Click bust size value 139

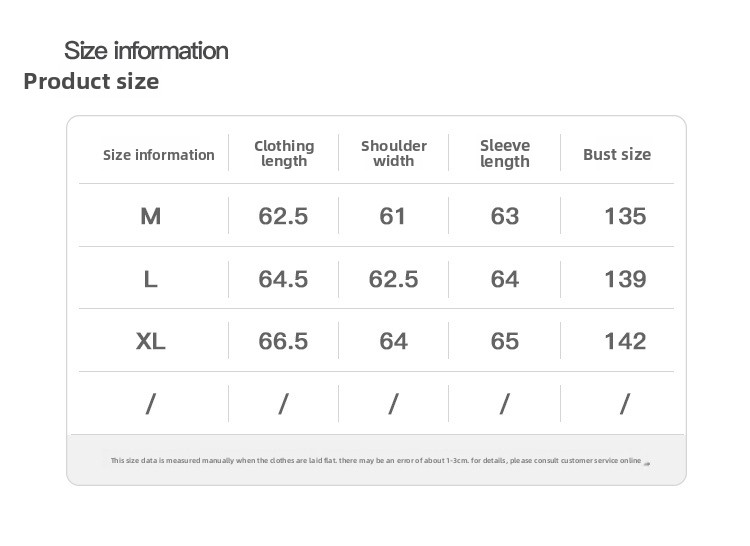625,279
